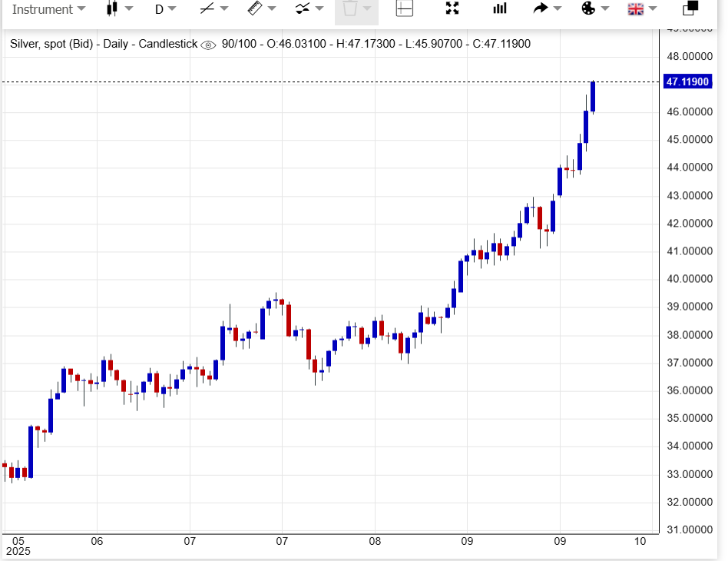Expand the language dropdown arrow

[x=653, y=8]
